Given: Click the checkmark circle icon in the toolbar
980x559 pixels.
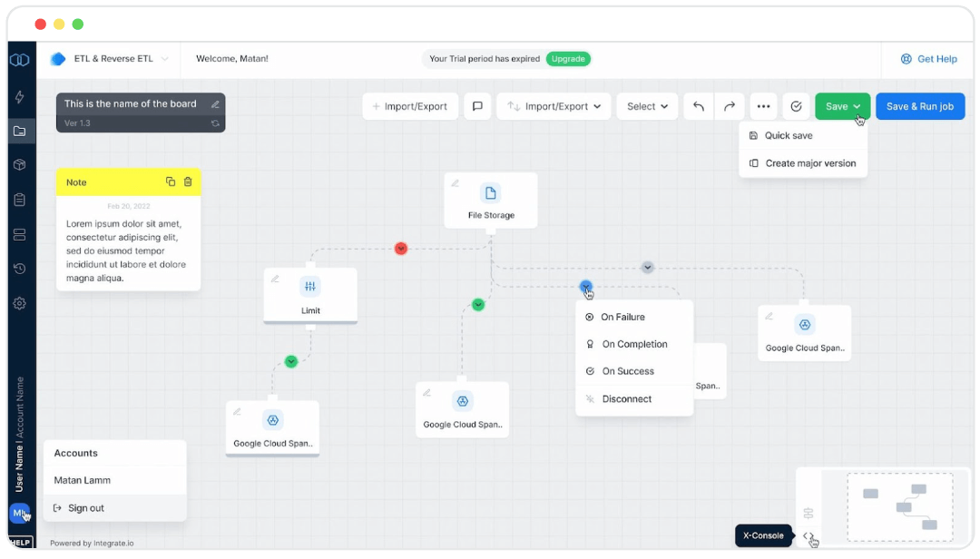Looking at the screenshot, I should [x=796, y=106].
